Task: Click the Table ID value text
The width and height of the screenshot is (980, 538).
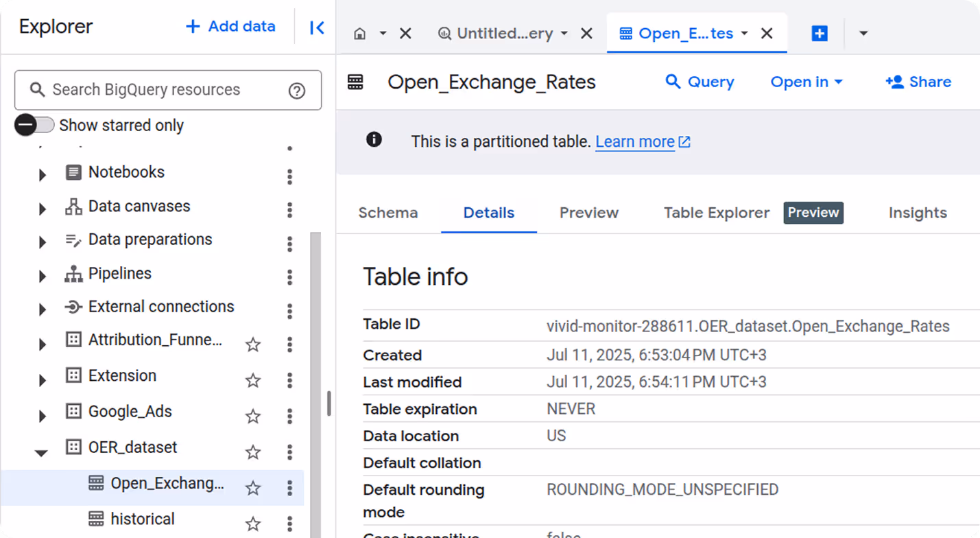Action: click(x=748, y=327)
